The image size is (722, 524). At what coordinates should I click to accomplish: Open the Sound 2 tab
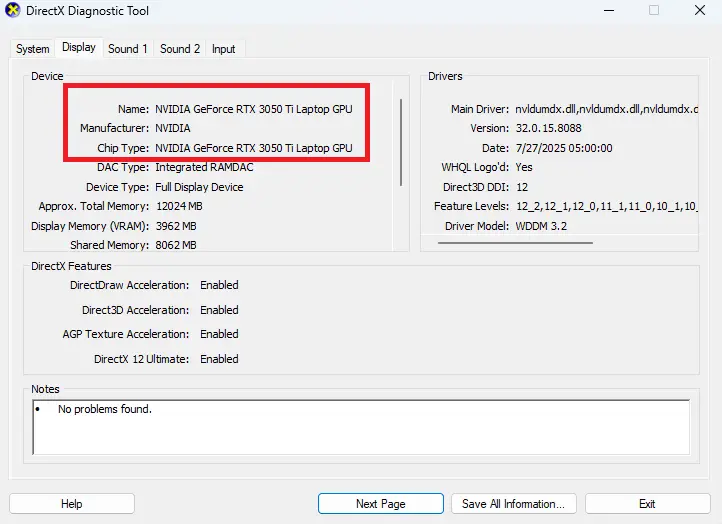pyautogui.click(x=180, y=49)
